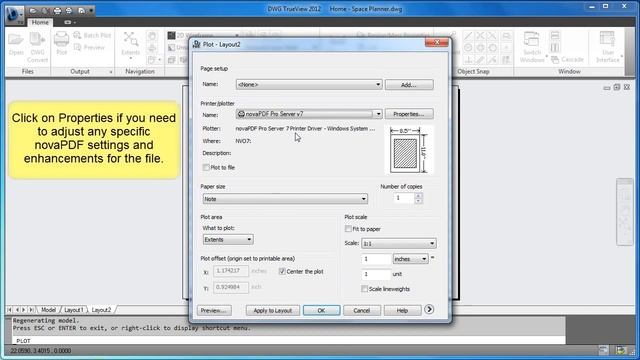Click the Tile Horizontally window icon
The image size is (640, 360).
coord(555,36)
